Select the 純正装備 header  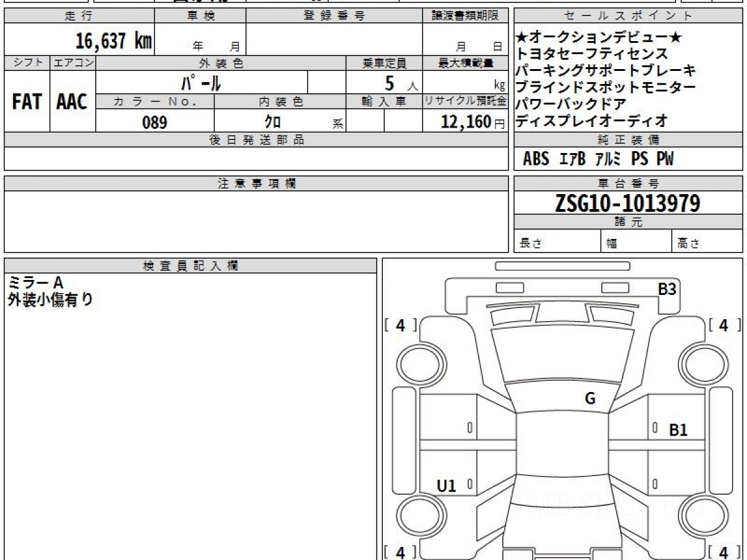(629, 140)
